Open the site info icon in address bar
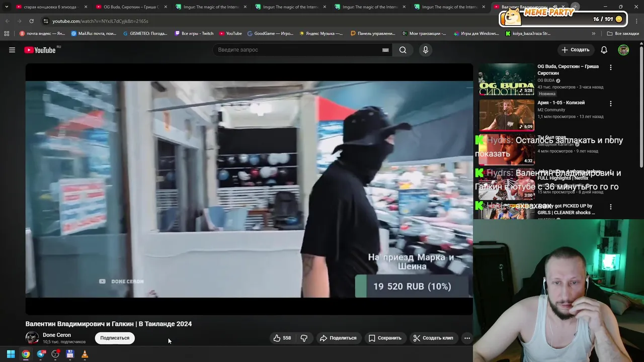The image size is (644, 362). coord(46,21)
